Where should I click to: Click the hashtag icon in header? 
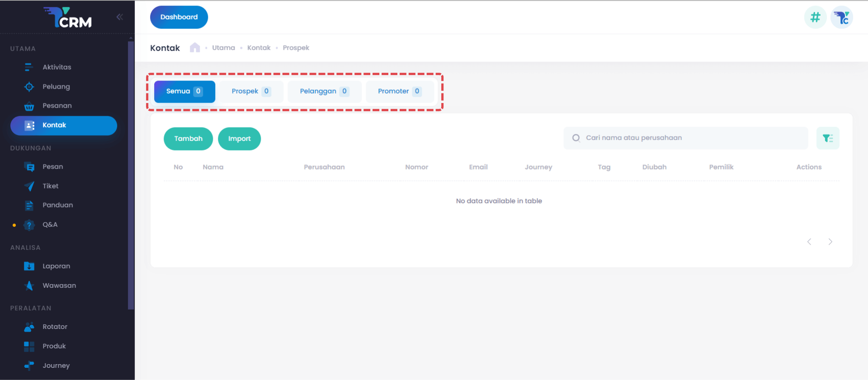(815, 18)
